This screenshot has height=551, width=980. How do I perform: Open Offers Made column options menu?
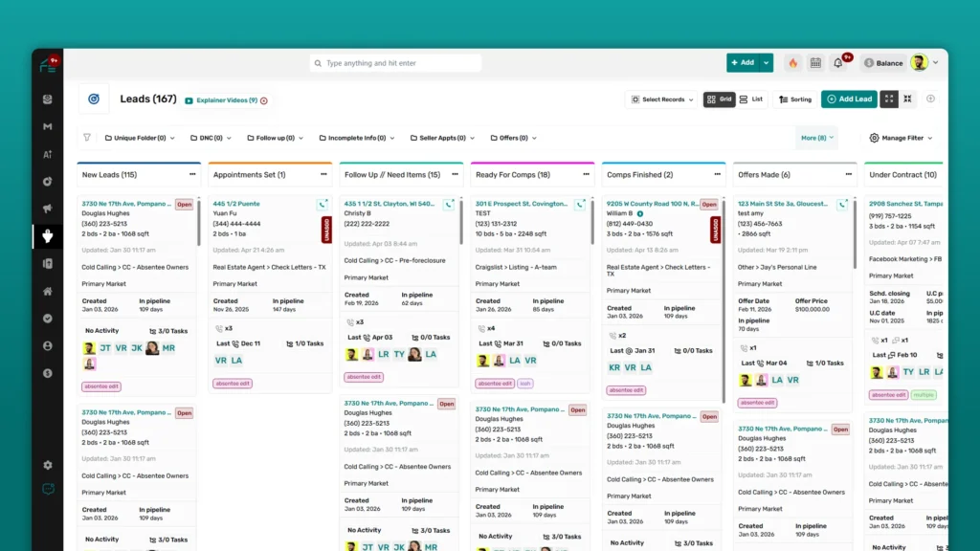849,174
